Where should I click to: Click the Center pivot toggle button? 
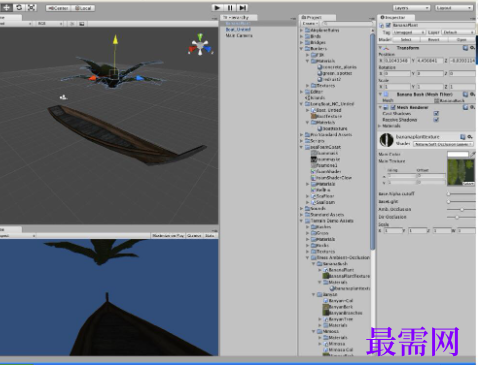(x=58, y=8)
